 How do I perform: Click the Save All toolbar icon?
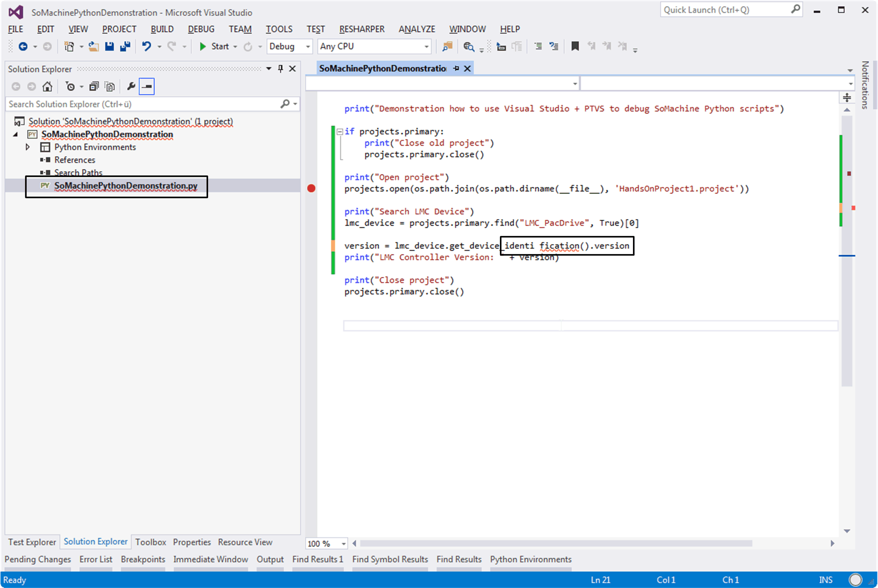125,46
